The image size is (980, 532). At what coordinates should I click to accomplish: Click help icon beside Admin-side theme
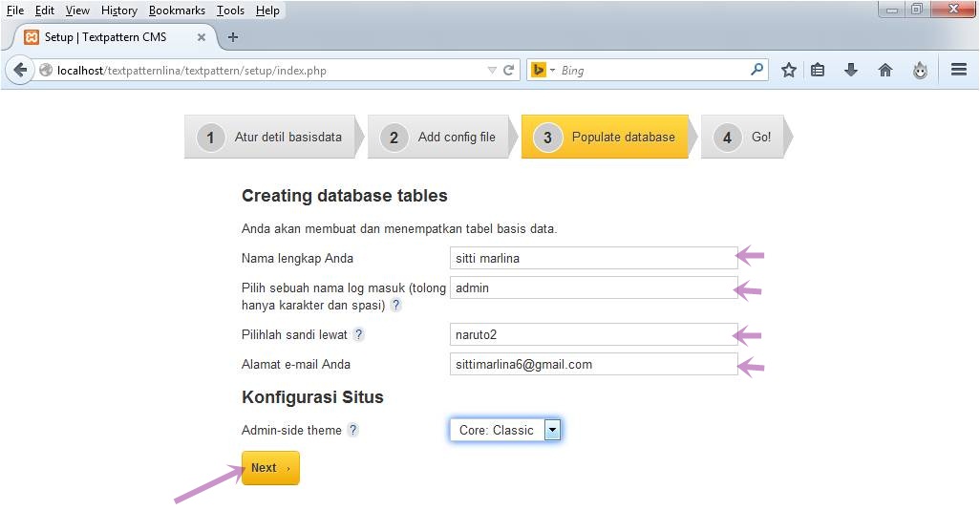tap(352, 430)
